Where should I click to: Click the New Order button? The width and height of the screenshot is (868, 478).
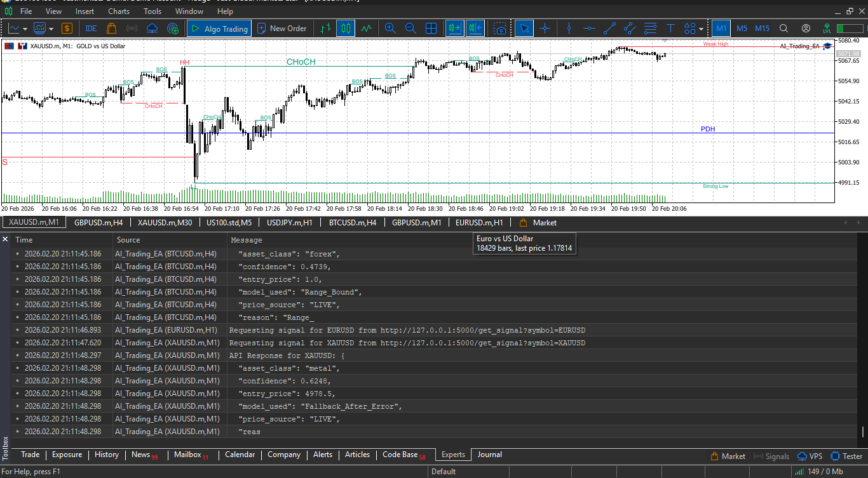(x=282, y=28)
